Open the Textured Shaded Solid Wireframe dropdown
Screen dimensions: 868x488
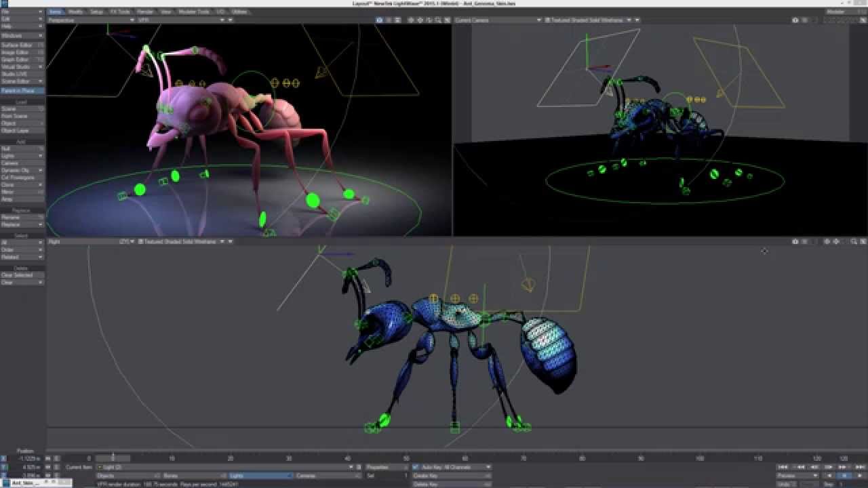point(583,20)
